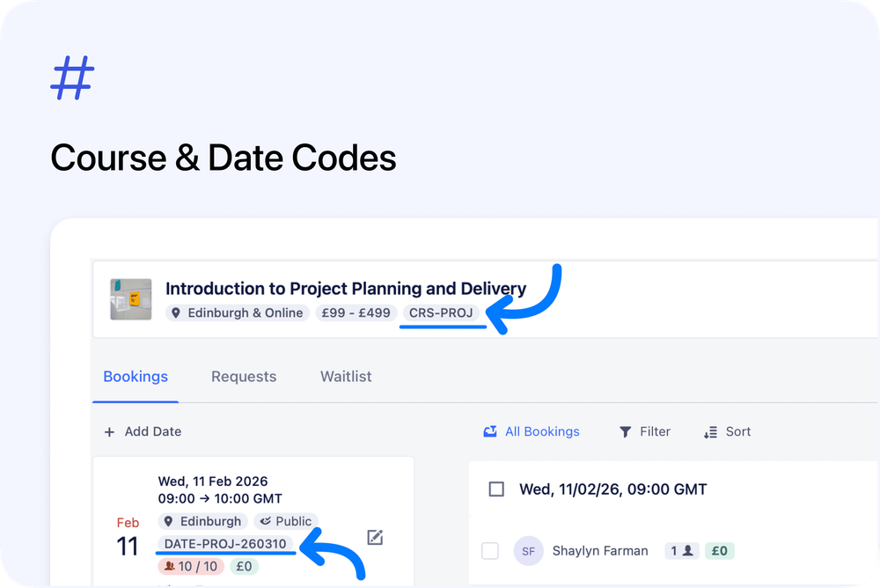Click the CRS-PROJ course code badge
The height and width of the screenshot is (588, 880).
pyautogui.click(x=443, y=312)
